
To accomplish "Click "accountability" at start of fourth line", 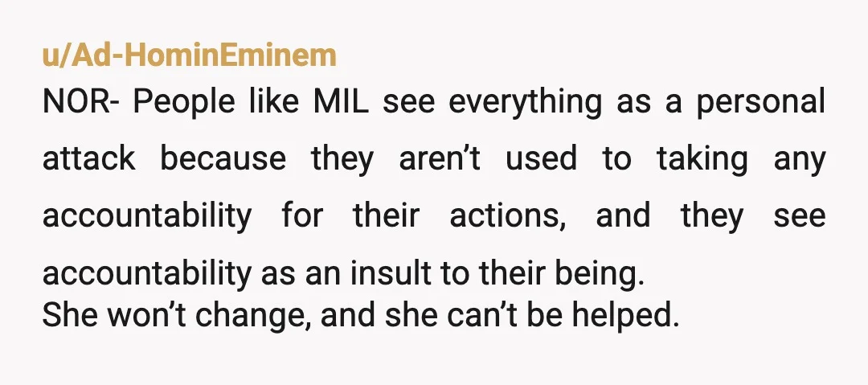I will pos(147,274).
